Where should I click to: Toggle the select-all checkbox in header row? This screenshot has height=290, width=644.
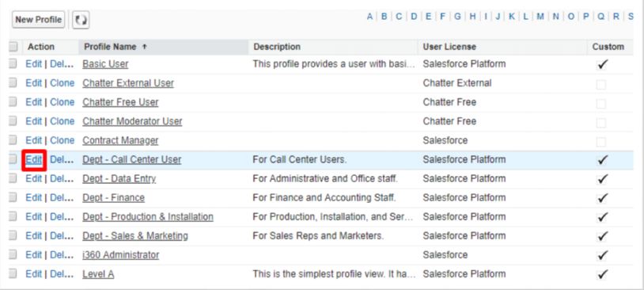pyautogui.click(x=13, y=47)
